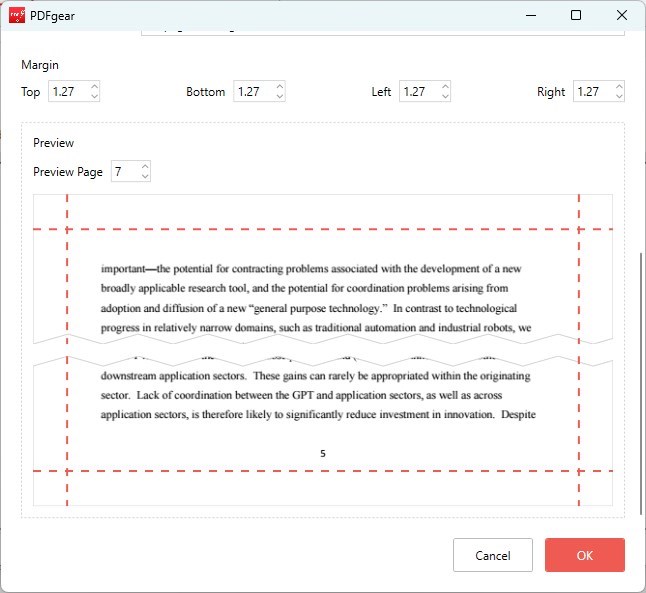The width and height of the screenshot is (646, 593).
Task: Click the Bottom margin label
Action: click(x=206, y=92)
